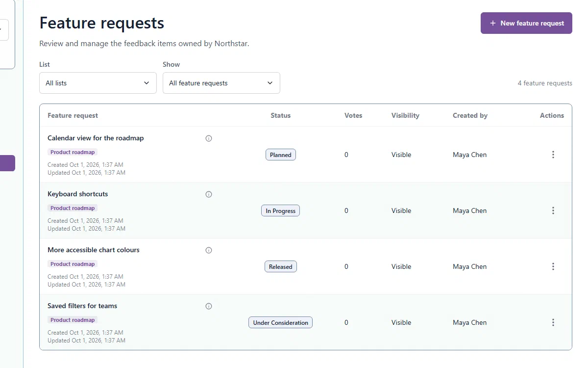Open the All feature requests dropdown

tap(221, 83)
